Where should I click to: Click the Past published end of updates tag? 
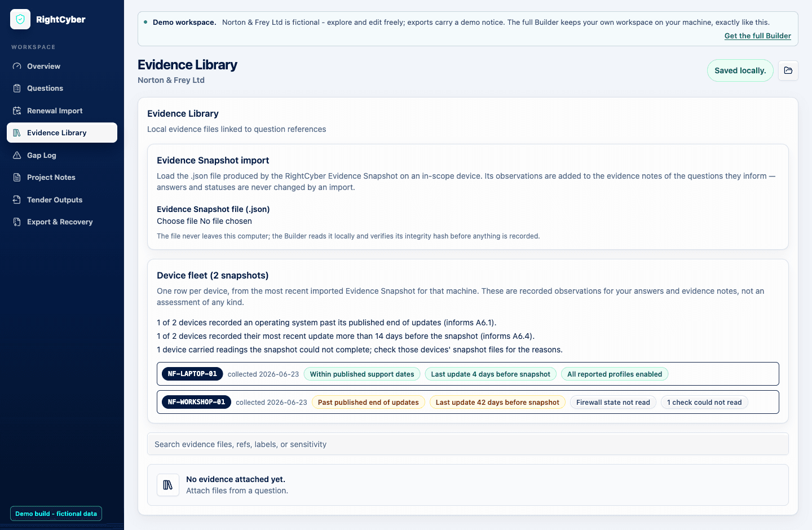pos(368,402)
